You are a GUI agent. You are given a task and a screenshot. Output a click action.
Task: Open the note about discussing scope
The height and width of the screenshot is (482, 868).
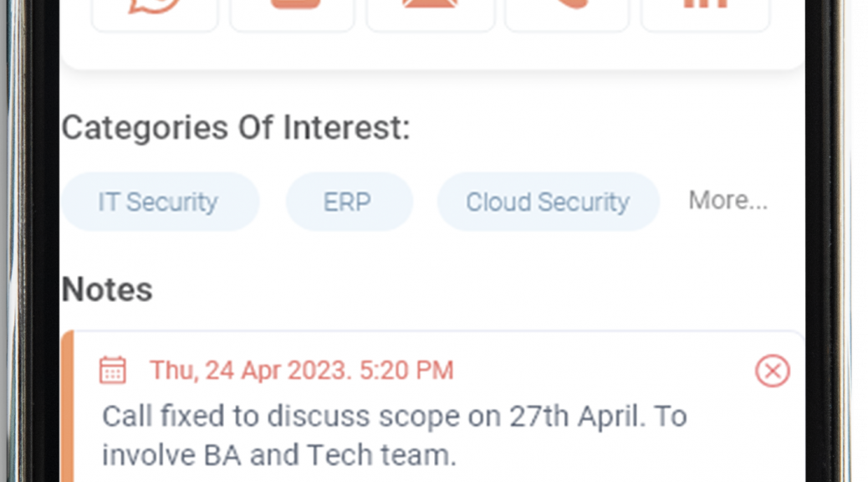pyautogui.click(x=433, y=408)
